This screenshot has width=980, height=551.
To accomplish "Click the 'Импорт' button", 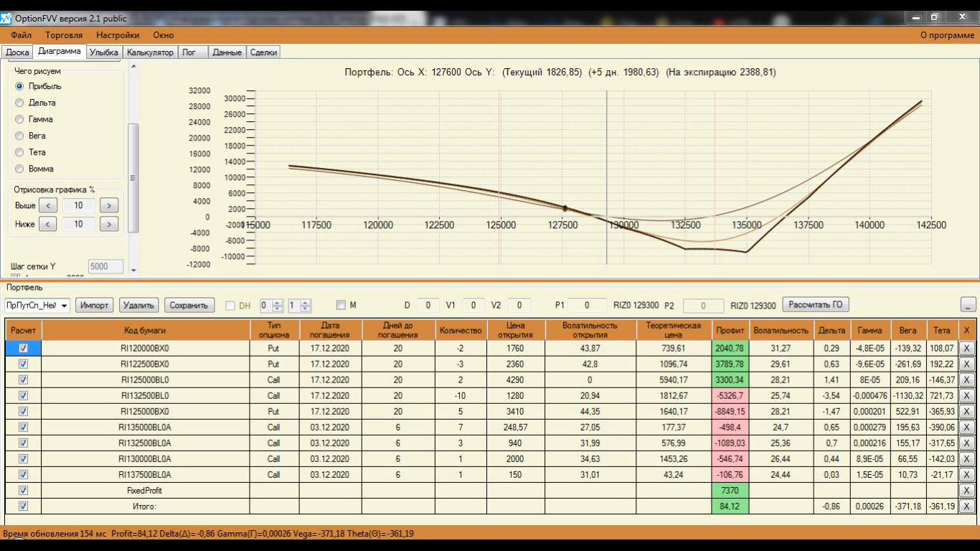I will point(95,305).
